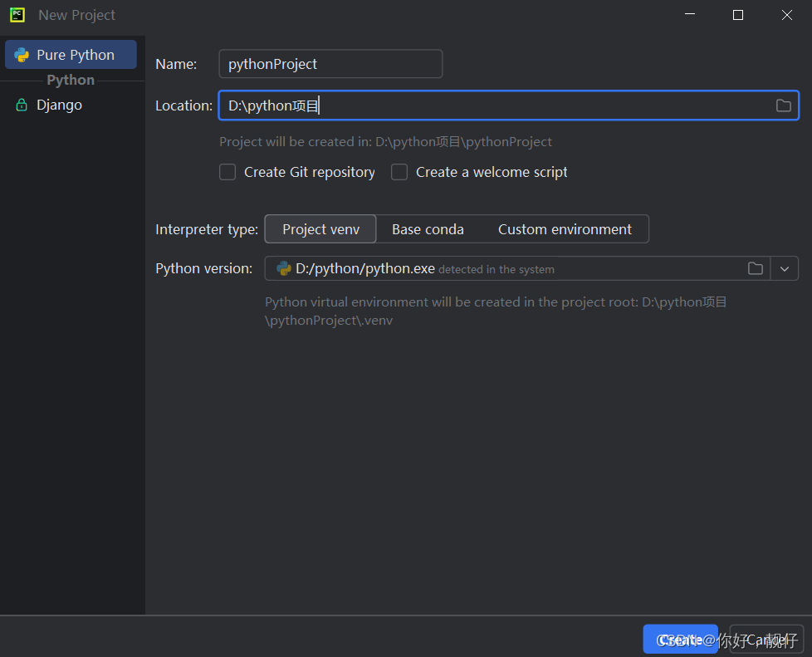Close the New Project dialog
This screenshot has width=812, height=657.
pyautogui.click(x=786, y=14)
